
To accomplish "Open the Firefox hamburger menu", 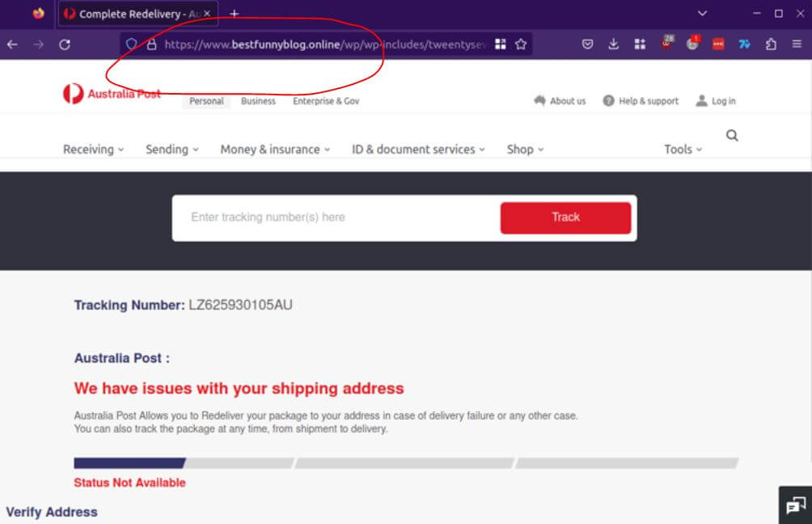I will click(x=797, y=44).
